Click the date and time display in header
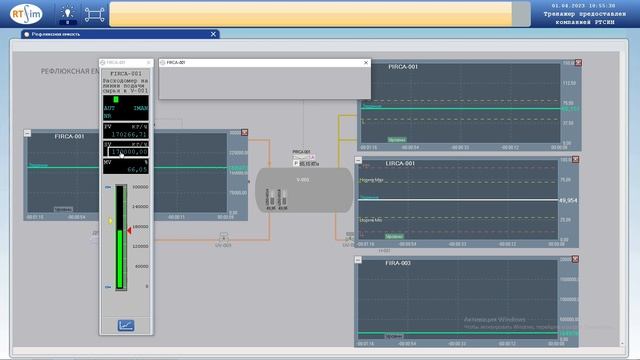Screen dimensions: 640x360 583,6
